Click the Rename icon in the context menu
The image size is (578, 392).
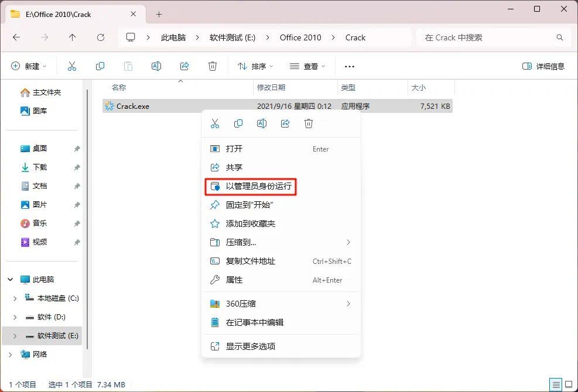click(262, 123)
